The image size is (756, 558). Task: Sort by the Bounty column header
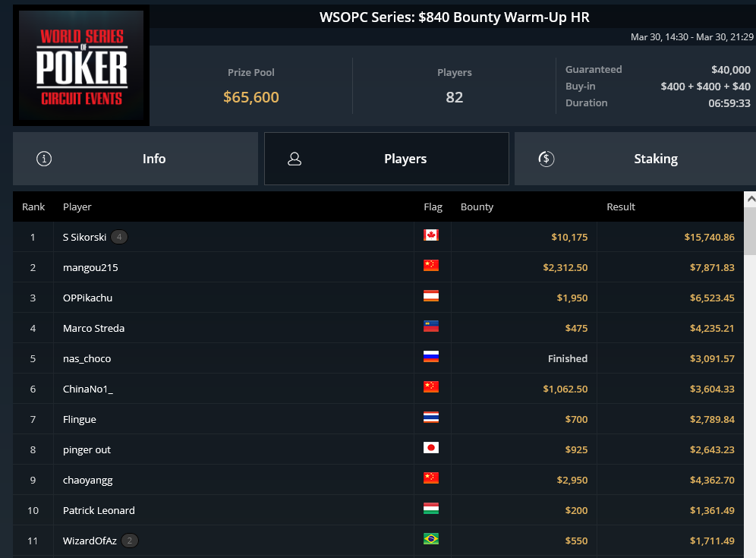477,207
